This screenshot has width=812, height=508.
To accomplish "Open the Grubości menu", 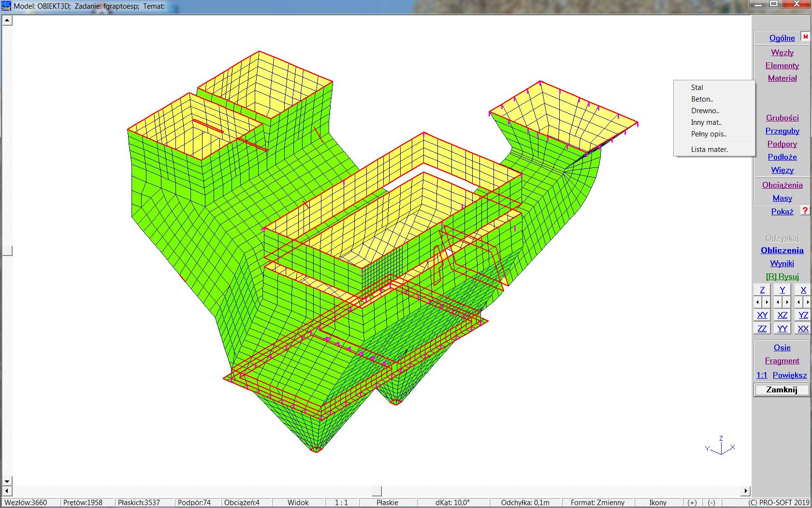I will pos(782,118).
